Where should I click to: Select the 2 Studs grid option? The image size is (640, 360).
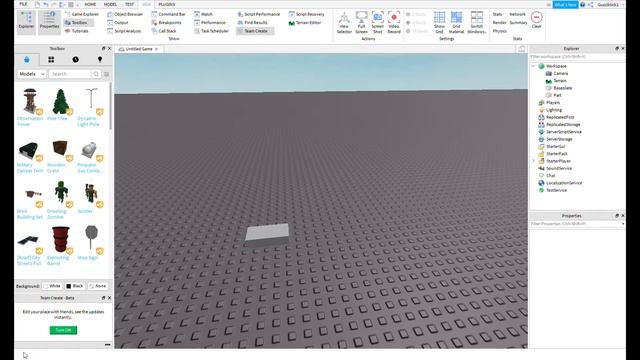(416, 14)
